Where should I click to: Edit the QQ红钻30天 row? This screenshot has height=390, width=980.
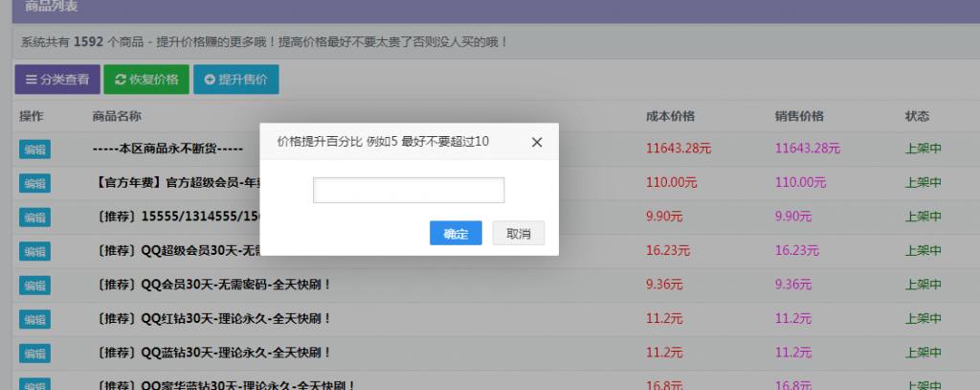click(34, 319)
